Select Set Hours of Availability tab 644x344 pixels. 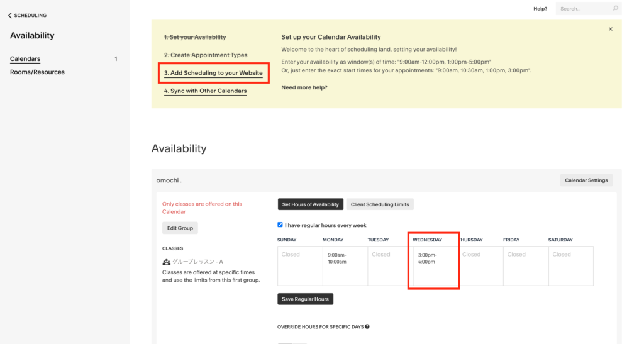click(311, 204)
